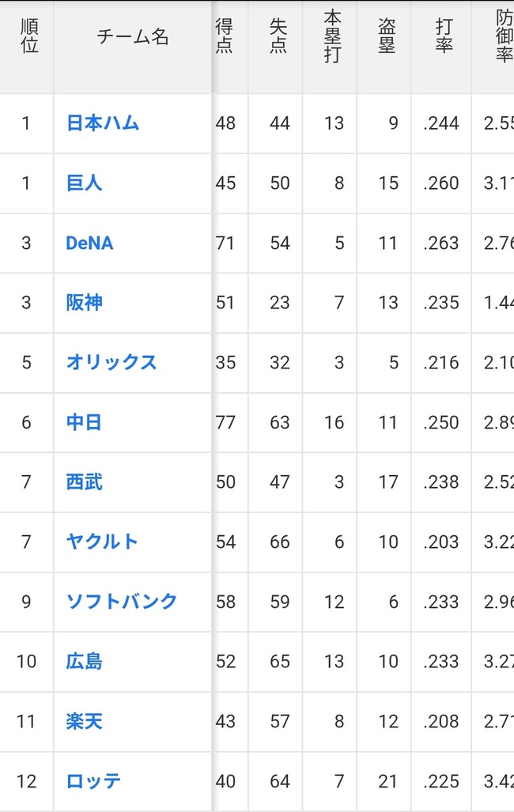Viewport: 514px width, 812px height.
Task: Click the チーム名 column header
Action: point(133,36)
